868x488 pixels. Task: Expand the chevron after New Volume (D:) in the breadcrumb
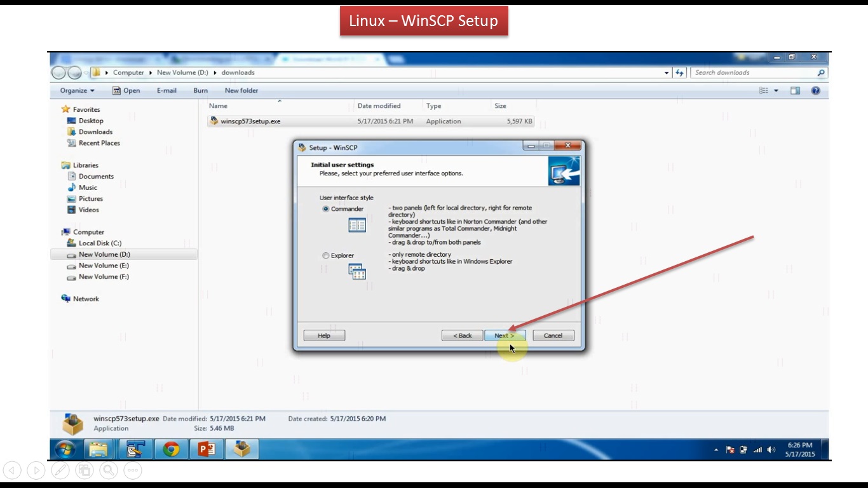215,72
